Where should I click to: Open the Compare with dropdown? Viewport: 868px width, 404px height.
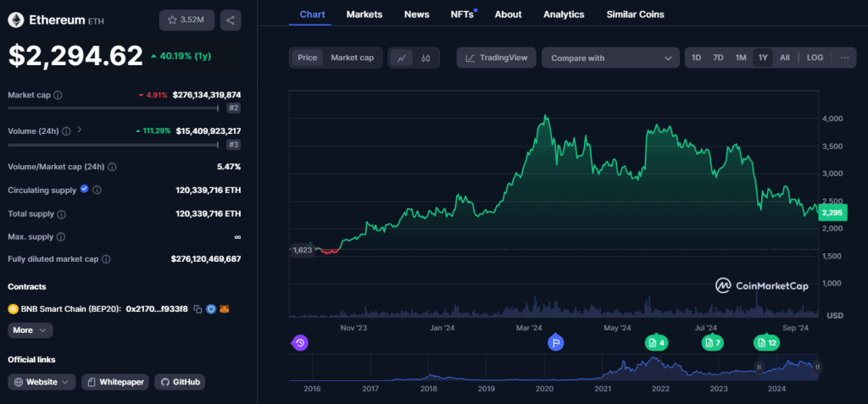610,58
